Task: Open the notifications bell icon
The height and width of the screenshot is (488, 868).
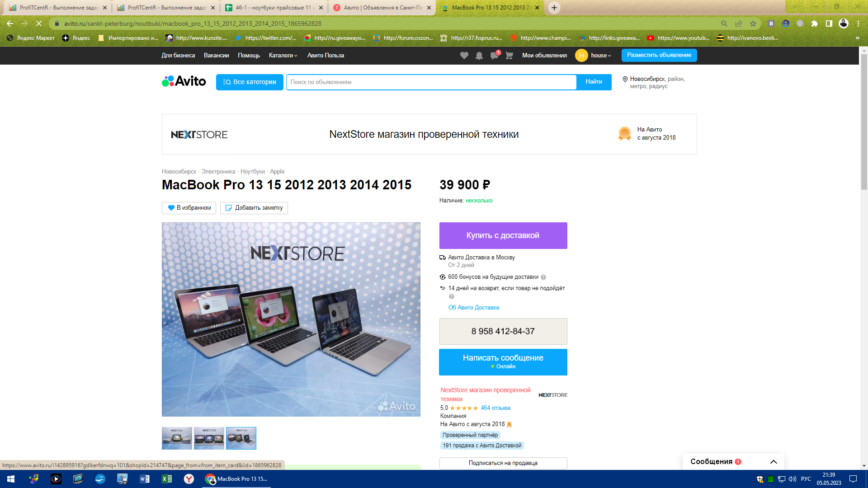Action: pos(479,56)
